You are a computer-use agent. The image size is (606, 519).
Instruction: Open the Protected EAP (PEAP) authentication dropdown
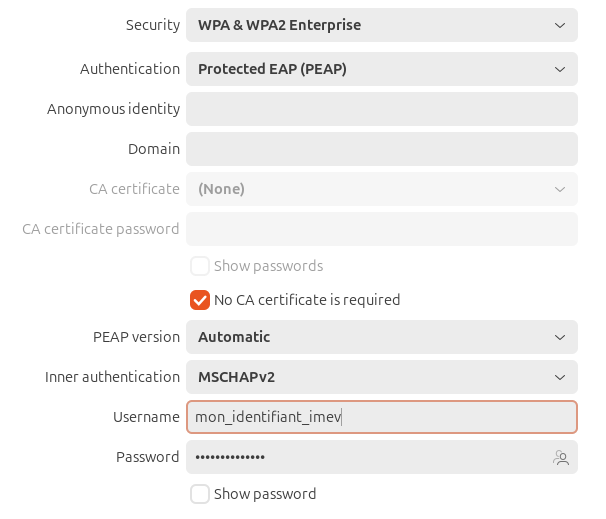tap(382, 69)
